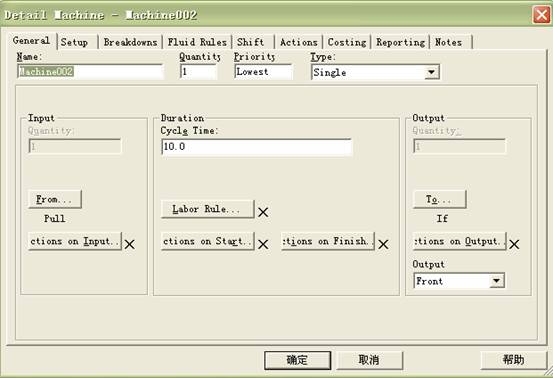Click the From... input rule button
The image size is (553, 378).
pyautogui.click(x=55, y=199)
